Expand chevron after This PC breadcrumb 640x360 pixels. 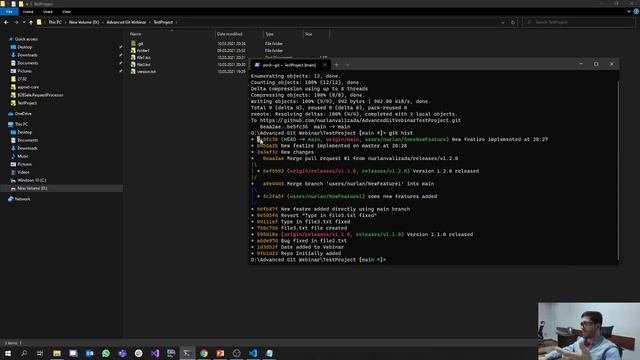(x=65, y=22)
